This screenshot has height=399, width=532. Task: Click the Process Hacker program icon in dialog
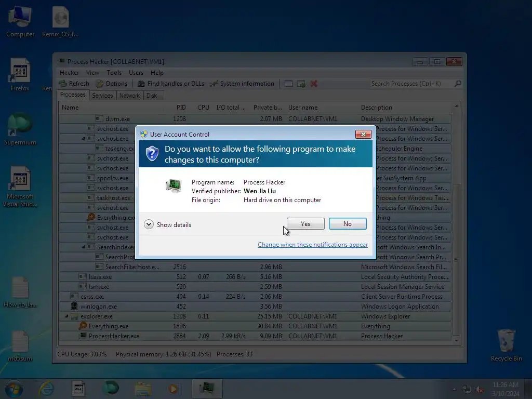pyautogui.click(x=174, y=185)
